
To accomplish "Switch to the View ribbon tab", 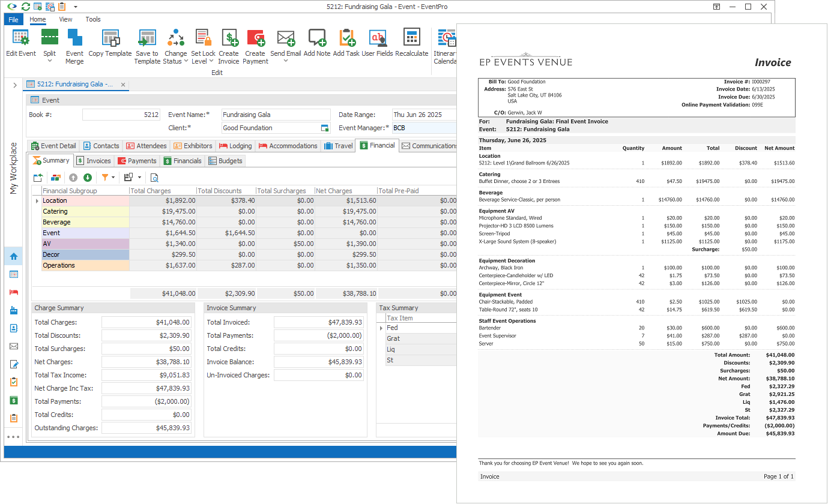I will pos(65,19).
